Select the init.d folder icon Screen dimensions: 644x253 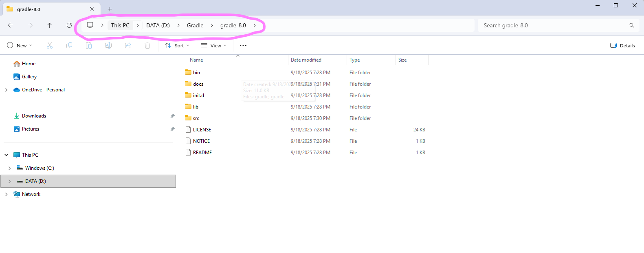pos(188,95)
